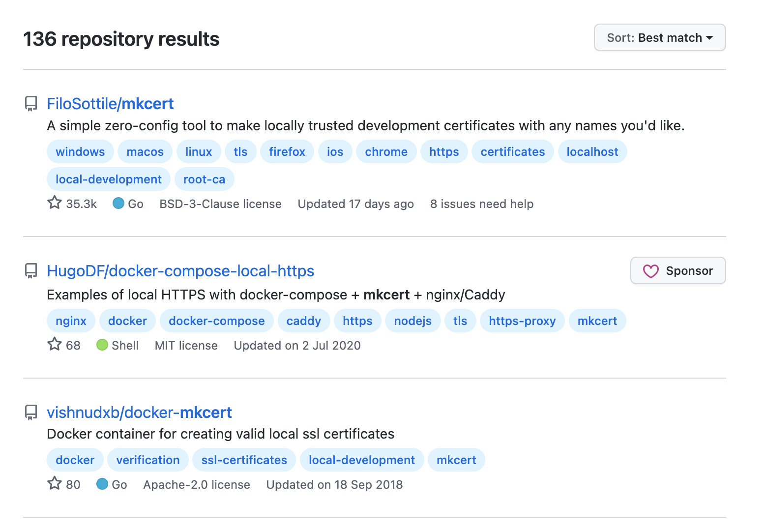Select the root-ca topic tag
The width and height of the screenshot is (765, 532).
coord(204,179)
